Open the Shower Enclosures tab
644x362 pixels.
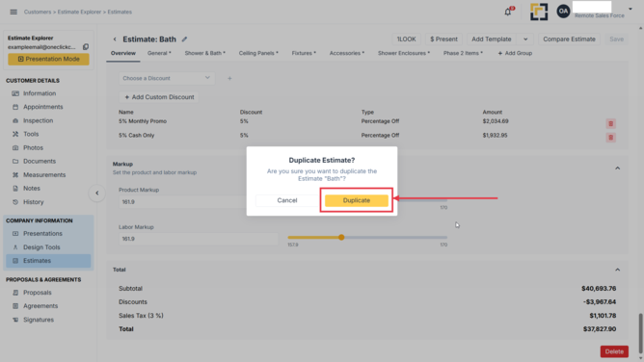click(x=404, y=53)
